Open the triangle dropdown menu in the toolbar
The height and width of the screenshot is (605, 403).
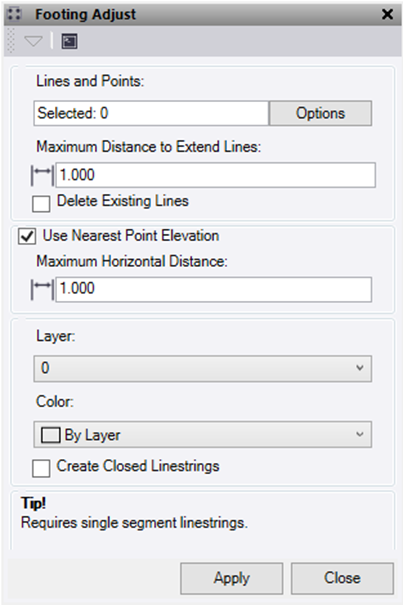(33, 41)
